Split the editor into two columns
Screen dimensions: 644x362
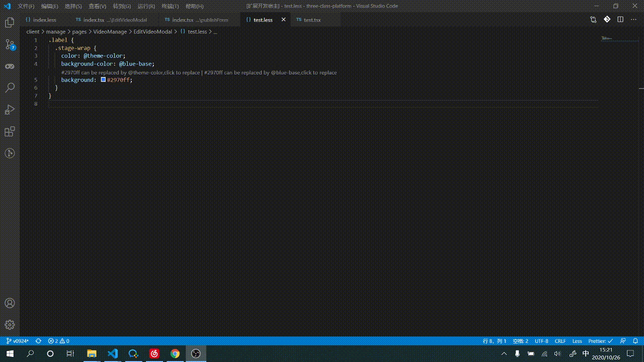(x=620, y=19)
